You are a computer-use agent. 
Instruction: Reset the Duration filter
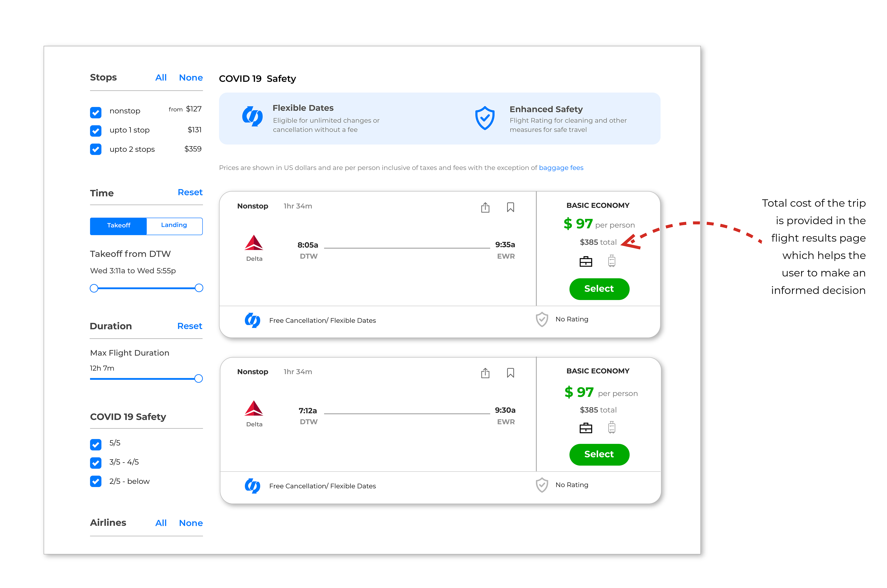189,326
